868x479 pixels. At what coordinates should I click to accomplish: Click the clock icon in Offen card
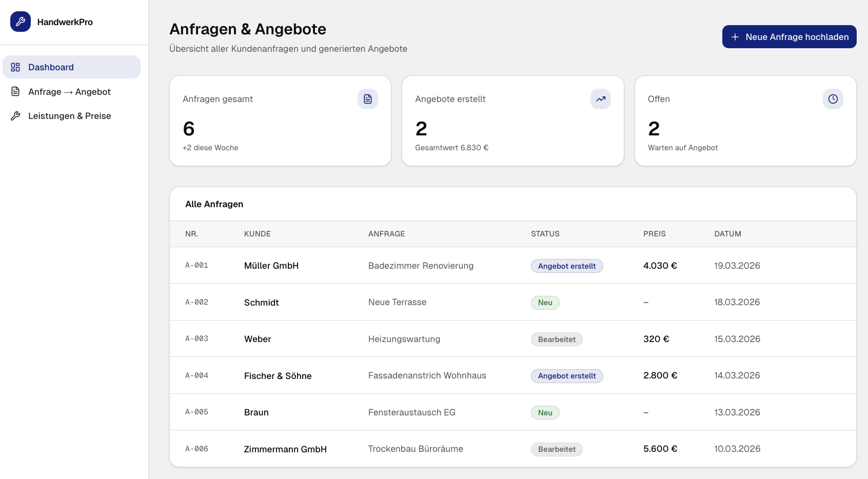[x=833, y=99]
